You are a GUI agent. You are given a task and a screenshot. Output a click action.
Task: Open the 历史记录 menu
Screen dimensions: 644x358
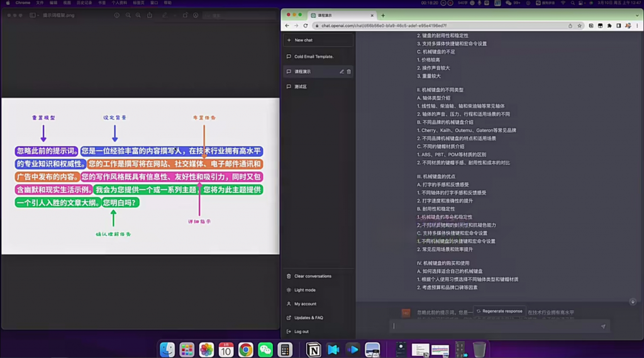84,3
